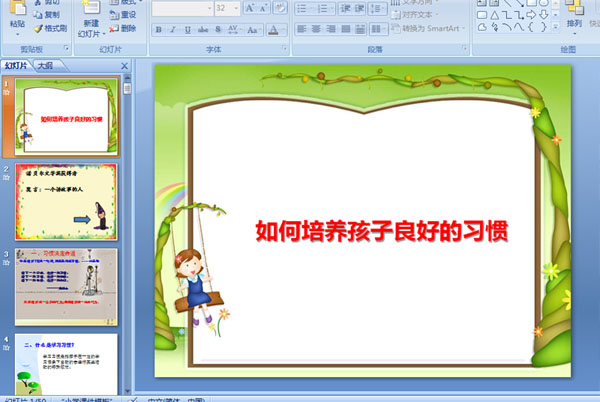Viewport: 600px width, 402px height.
Task: Switch to the Outline (大纲) tab
Action: [46, 66]
